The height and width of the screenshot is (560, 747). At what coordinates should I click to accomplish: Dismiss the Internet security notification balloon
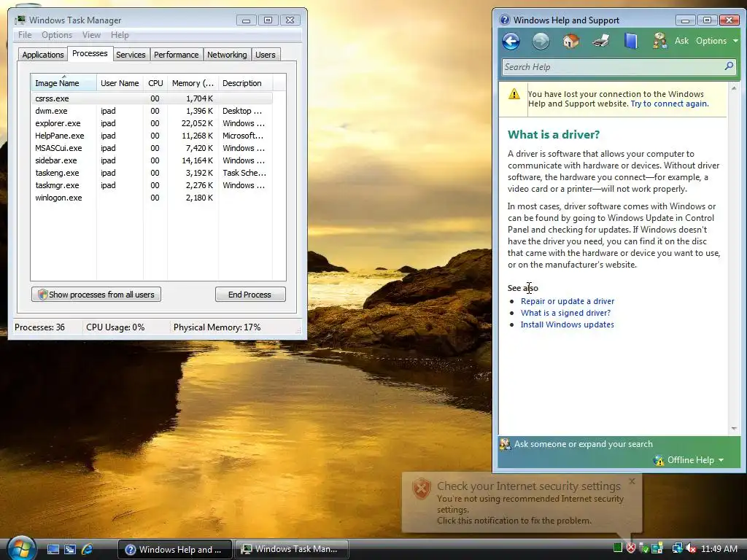click(632, 481)
